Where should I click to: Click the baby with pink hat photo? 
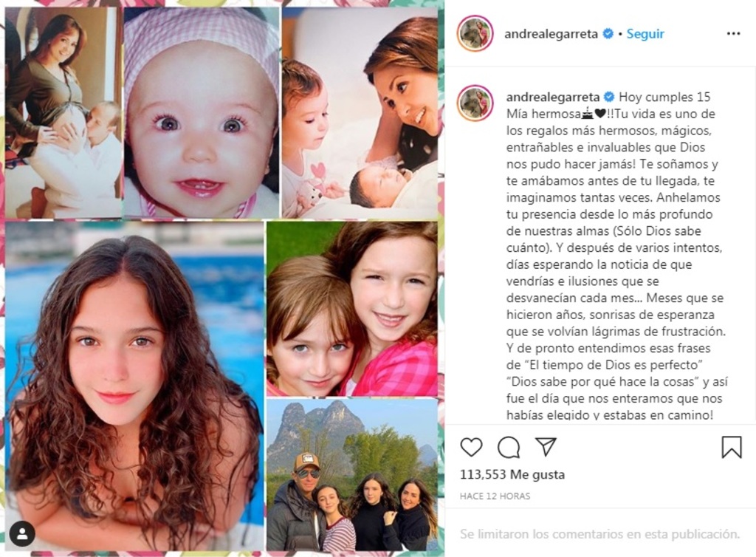pyautogui.click(x=202, y=113)
